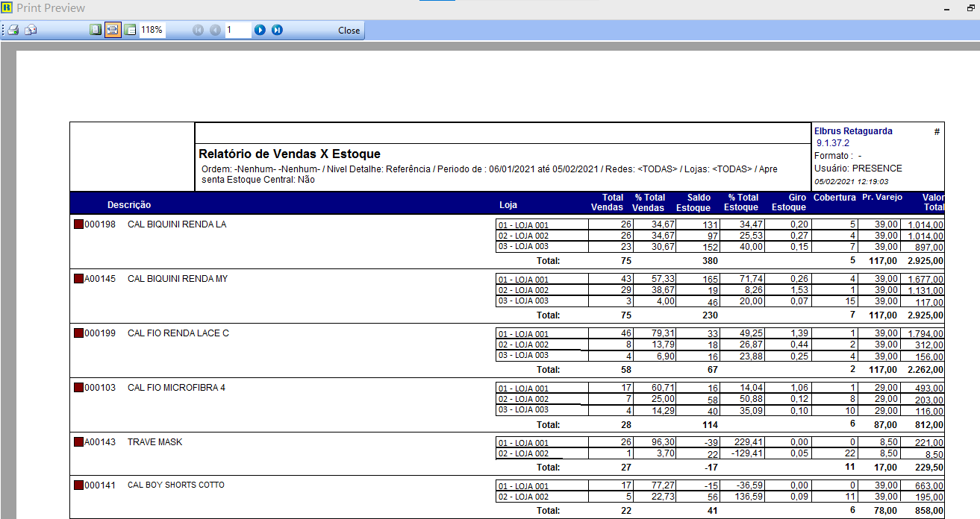Go to the previous page arrow
The image size is (980, 519).
pyautogui.click(x=215, y=31)
